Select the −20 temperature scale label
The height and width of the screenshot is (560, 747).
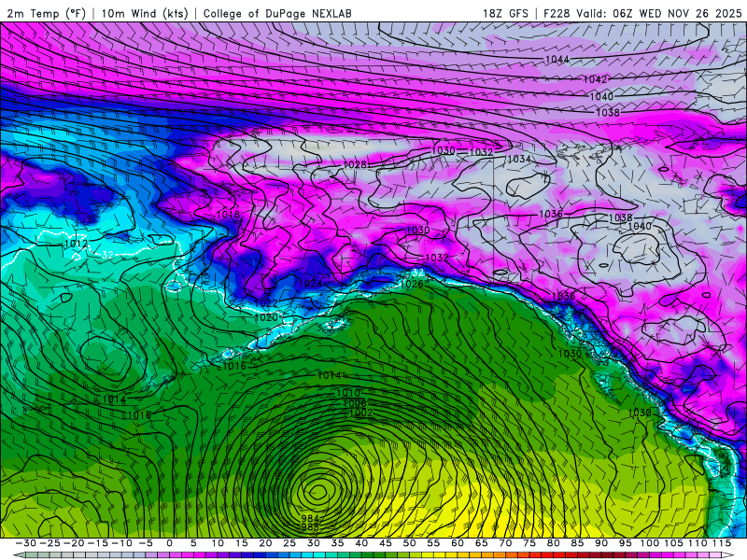(x=74, y=543)
